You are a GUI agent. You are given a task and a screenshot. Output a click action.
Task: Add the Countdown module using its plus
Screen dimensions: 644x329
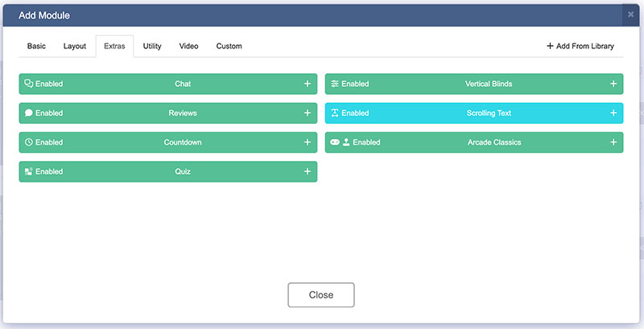[x=307, y=142]
